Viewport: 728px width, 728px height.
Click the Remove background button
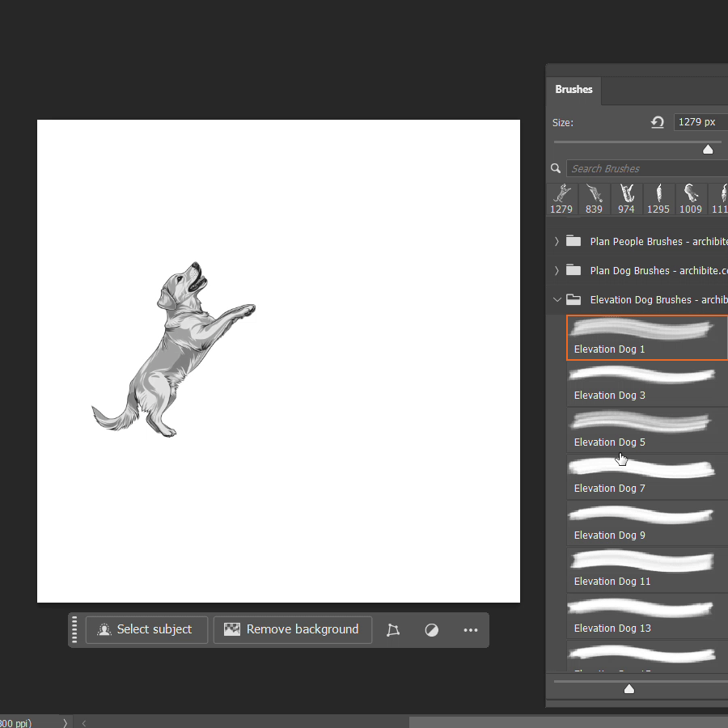point(292,629)
